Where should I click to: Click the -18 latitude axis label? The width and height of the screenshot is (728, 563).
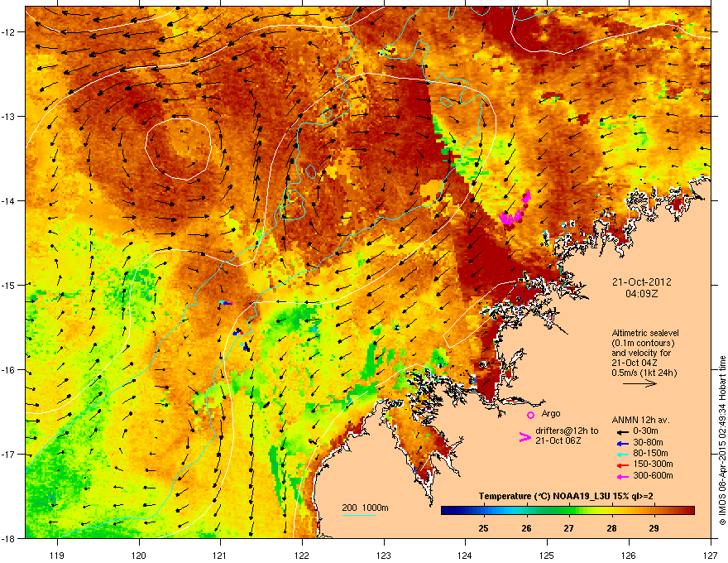coord(8,538)
